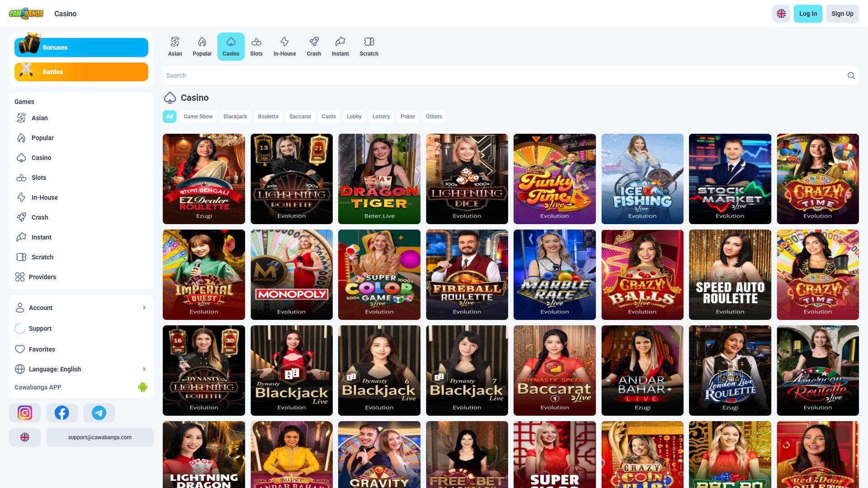Select the Others filter chip
The width and height of the screenshot is (868, 488).
coord(434,117)
